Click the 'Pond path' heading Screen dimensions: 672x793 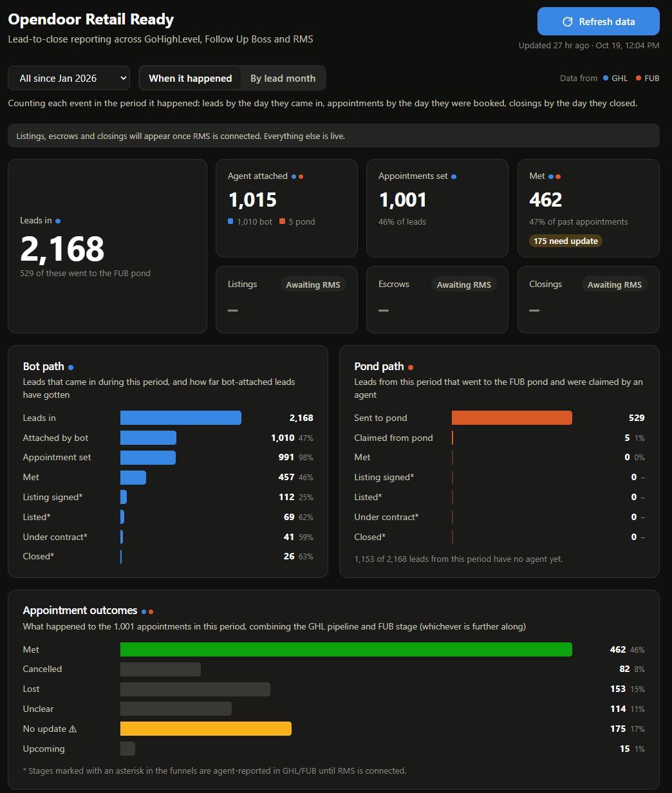tap(379, 366)
